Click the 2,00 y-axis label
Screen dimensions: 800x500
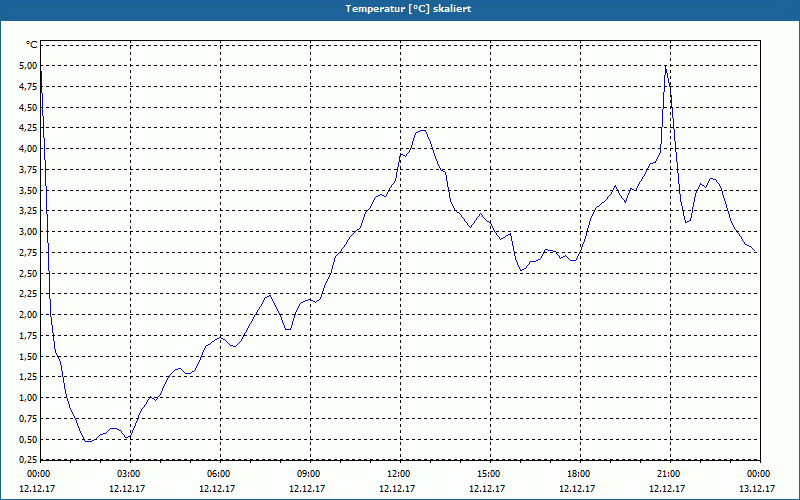[x=28, y=315]
